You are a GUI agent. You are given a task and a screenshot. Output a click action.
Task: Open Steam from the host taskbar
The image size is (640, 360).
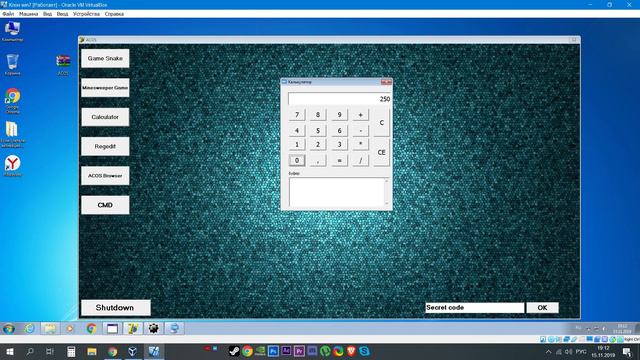tap(234, 351)
